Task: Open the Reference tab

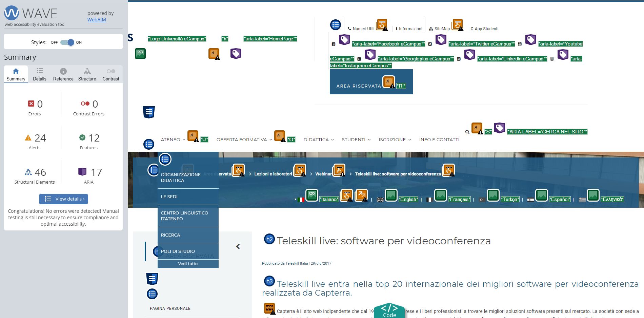Action: [63, 74]
